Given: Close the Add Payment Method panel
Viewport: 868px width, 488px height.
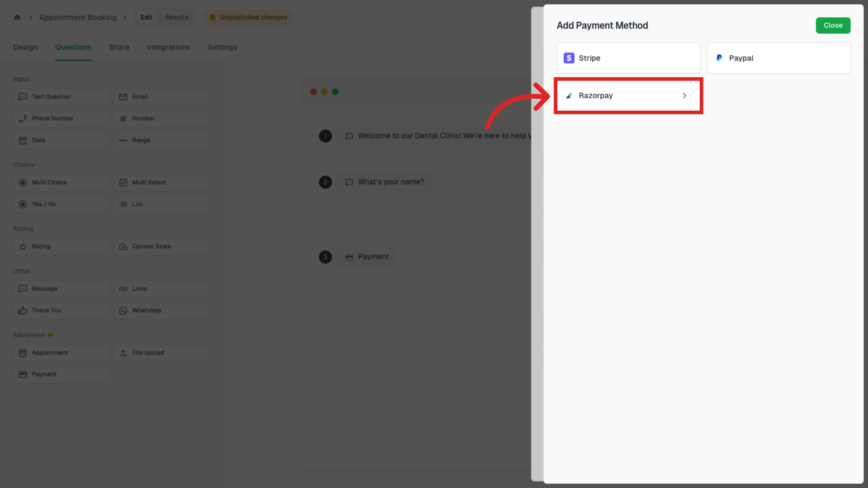Looking at the screenshot, I should (833, 25).
